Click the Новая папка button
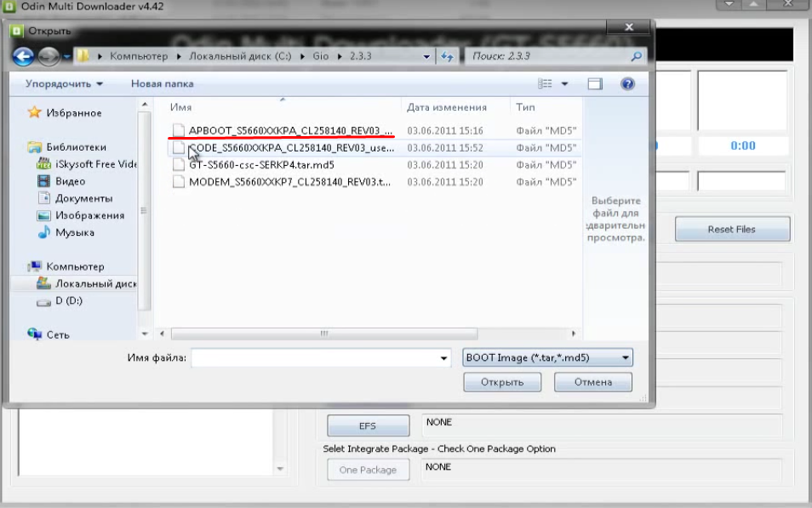 pos(162,84)
